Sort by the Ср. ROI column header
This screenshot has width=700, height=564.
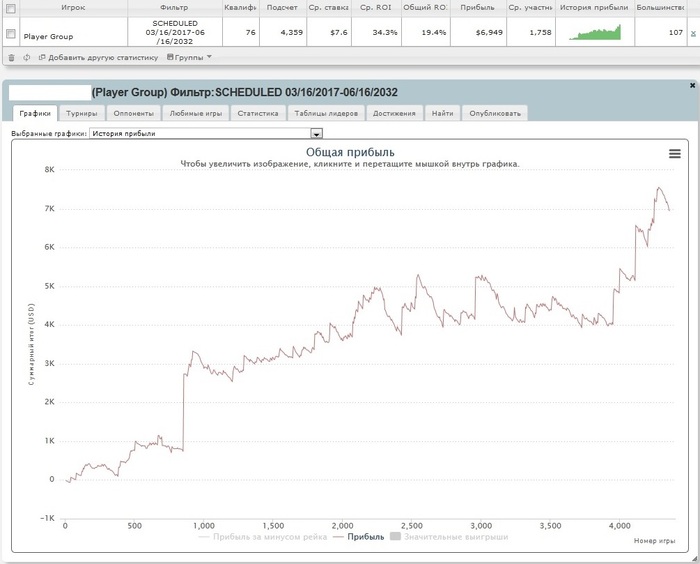(375, 8)
